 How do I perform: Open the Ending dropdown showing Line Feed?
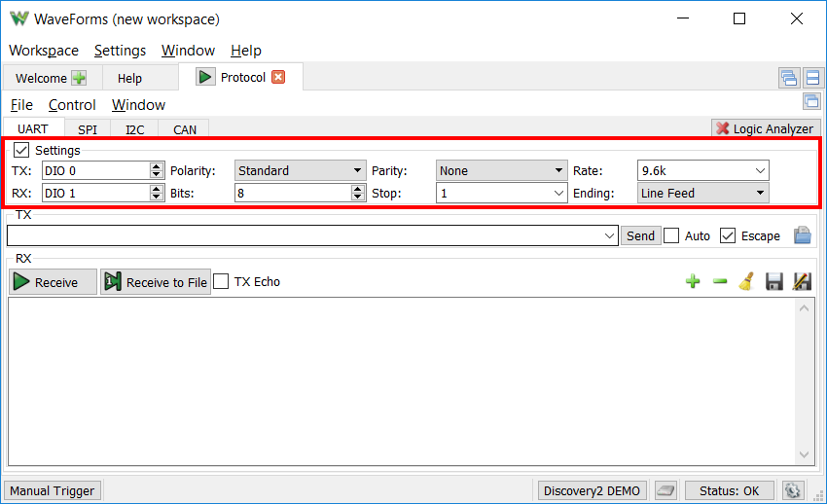(703, 193)
